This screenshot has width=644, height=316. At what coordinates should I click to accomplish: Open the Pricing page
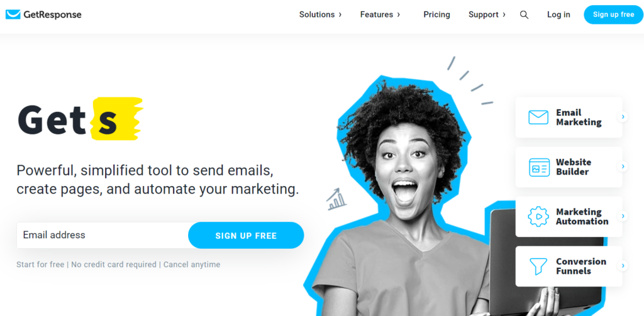[x=436, y=15]
